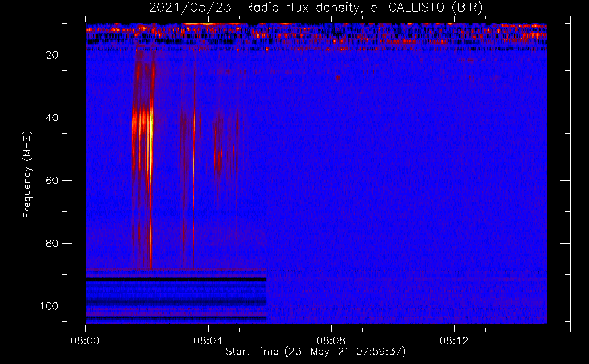Click the "Frequency (MHZ)" y-axis label
This screenshot has width=589, height=364.
coord(27,175)
